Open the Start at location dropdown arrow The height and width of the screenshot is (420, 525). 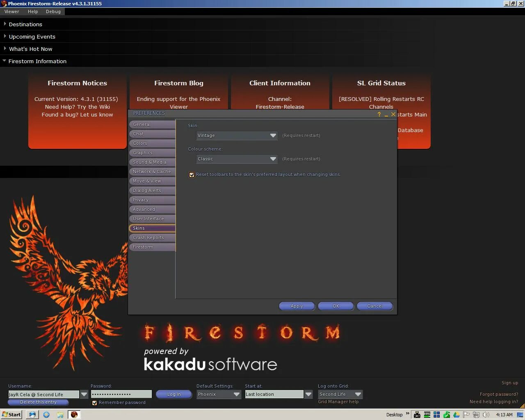coord(308,394)
